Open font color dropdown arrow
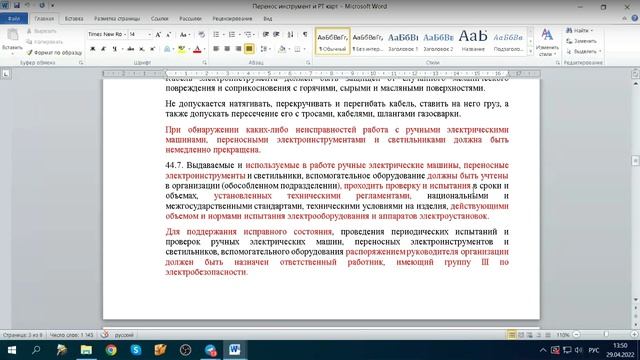Screen dimensions: 640x360 [x=204, y=49]
